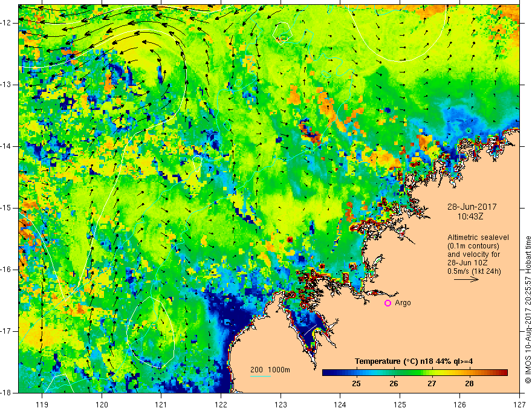
Task: Click the '0.5m/s (1kt 24h)' legend text
Action: click(x=474, y=271)
